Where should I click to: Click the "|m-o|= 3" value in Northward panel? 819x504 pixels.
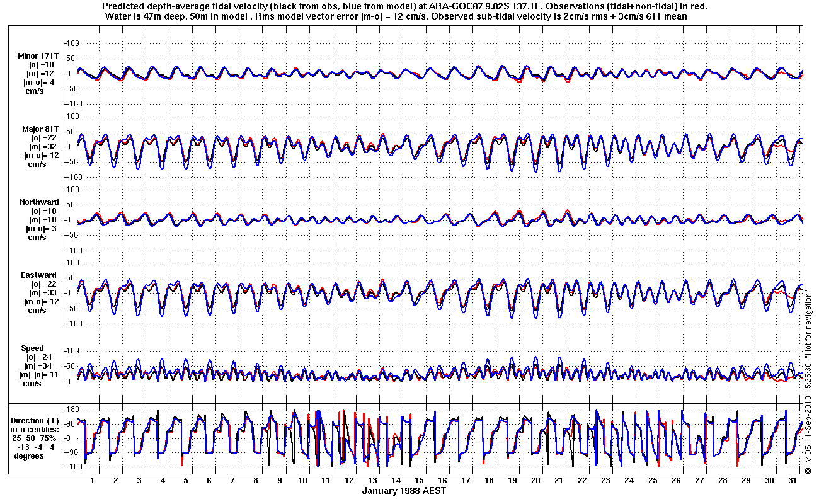coord(39,229)
